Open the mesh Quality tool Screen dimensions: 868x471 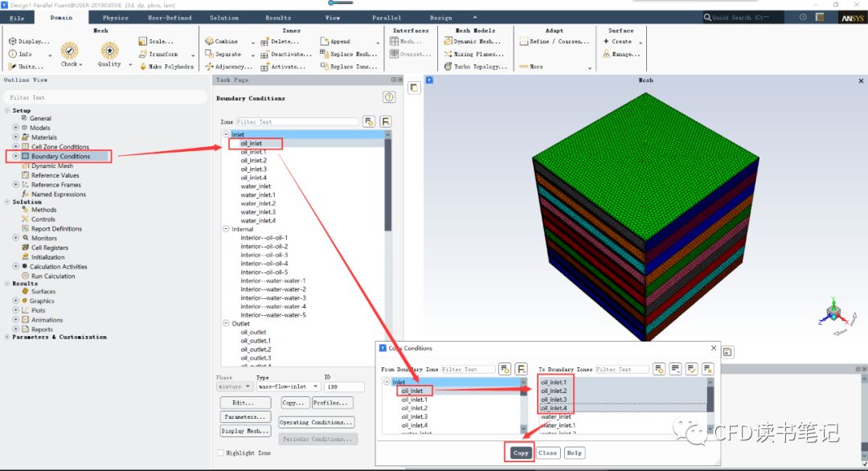click(x=109, y=54)
